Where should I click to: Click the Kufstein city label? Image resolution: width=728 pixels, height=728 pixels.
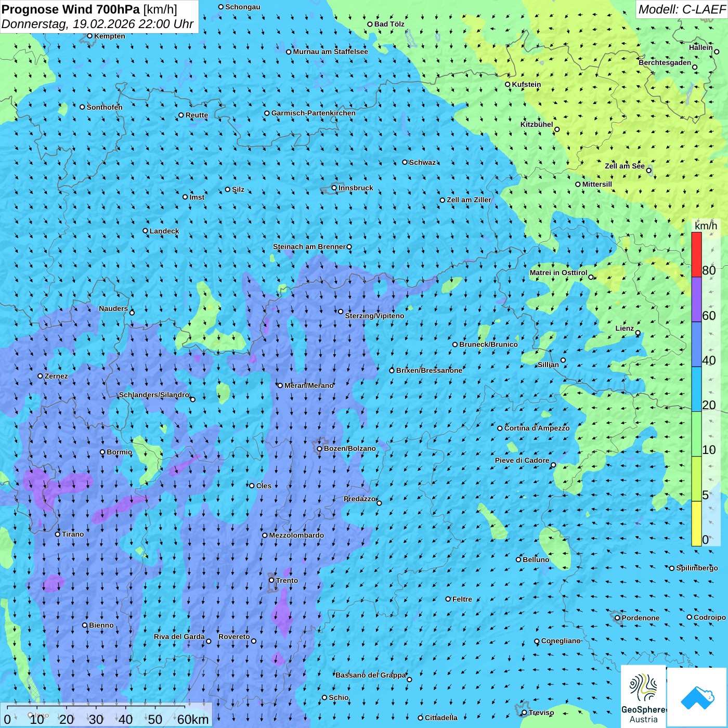pyautogui.click(x=526, y=84)
